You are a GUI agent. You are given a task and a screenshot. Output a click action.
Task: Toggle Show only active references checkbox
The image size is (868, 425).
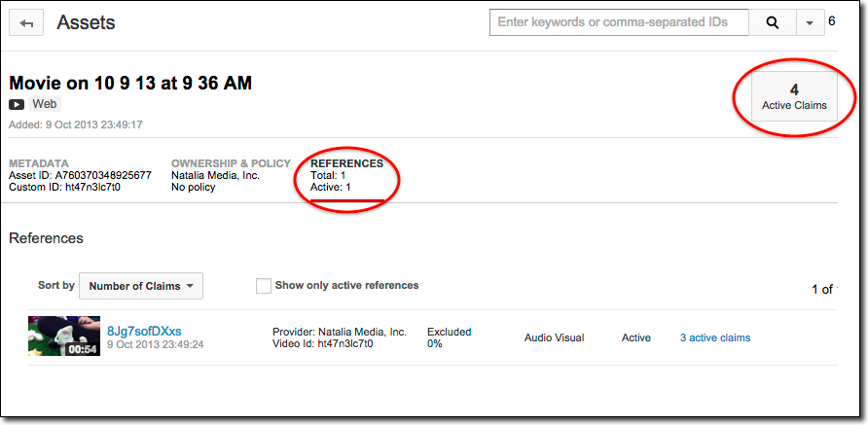(x=263, y=286)
